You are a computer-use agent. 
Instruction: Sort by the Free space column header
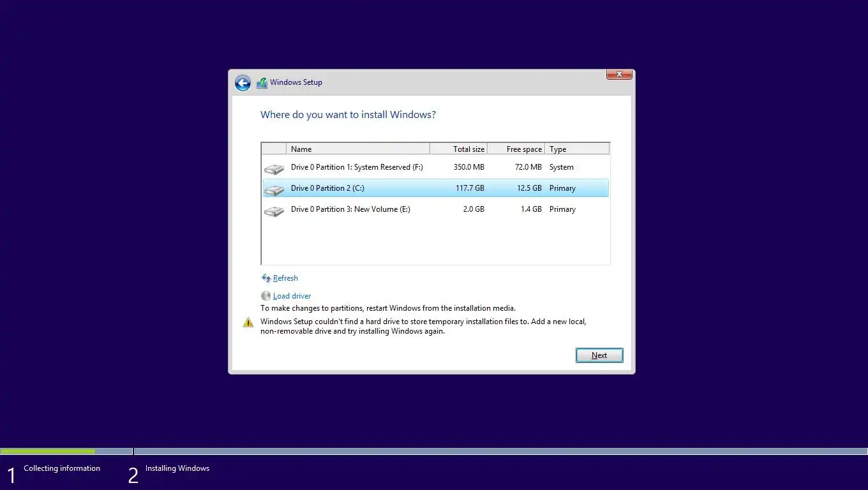point(516,149)
